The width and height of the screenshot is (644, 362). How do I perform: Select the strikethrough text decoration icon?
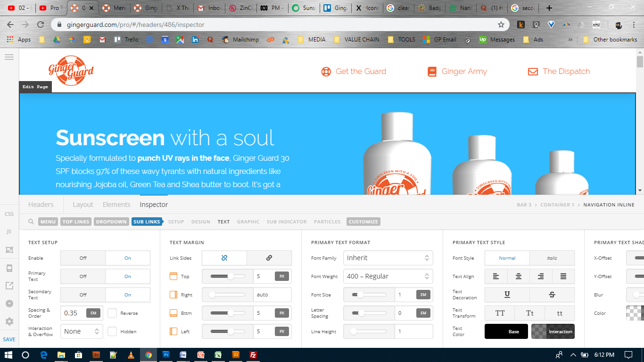[x=552, y=295]
